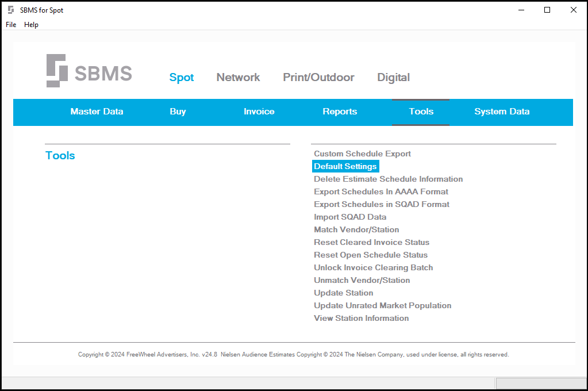Click Export Schedules in SQAD Format
Screen dimensions: 588x391
click(x=381, y=204)
